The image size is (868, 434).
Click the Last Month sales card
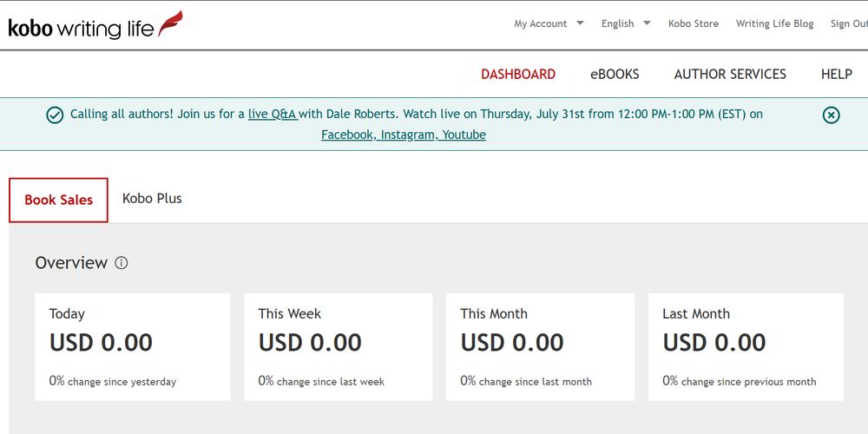[x=746, y=347]
